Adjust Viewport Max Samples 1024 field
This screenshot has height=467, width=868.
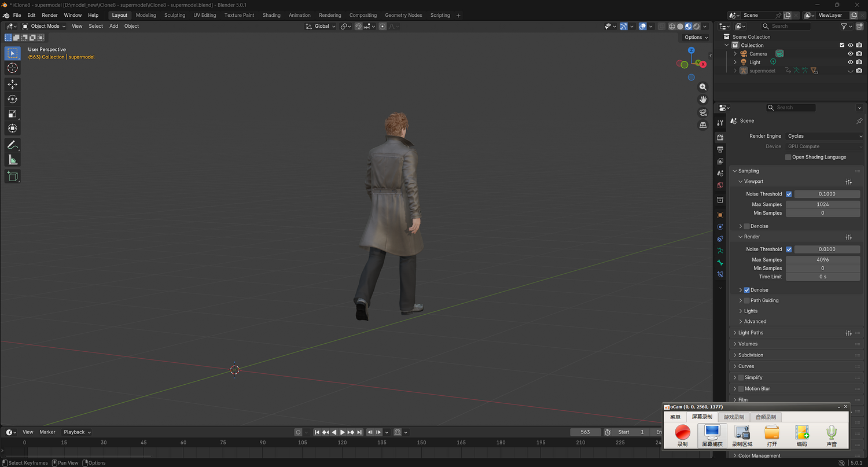(x=823, y=204)
